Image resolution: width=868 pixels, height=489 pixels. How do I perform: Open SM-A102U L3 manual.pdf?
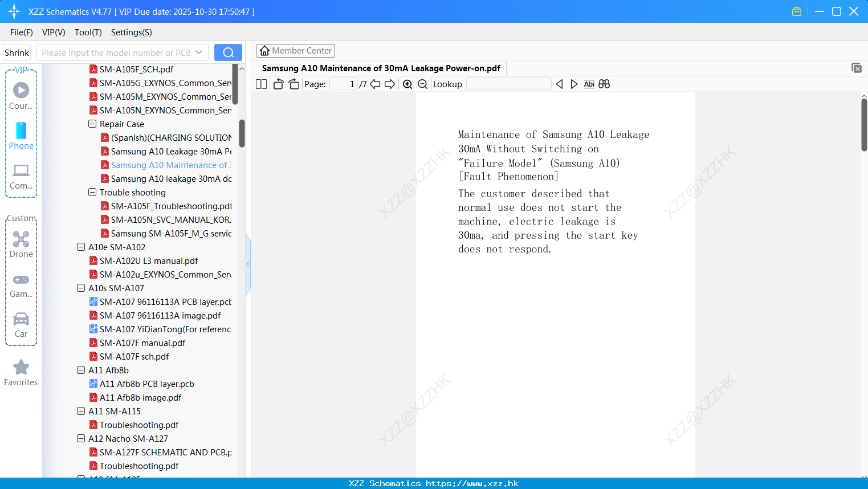point(149,260)
